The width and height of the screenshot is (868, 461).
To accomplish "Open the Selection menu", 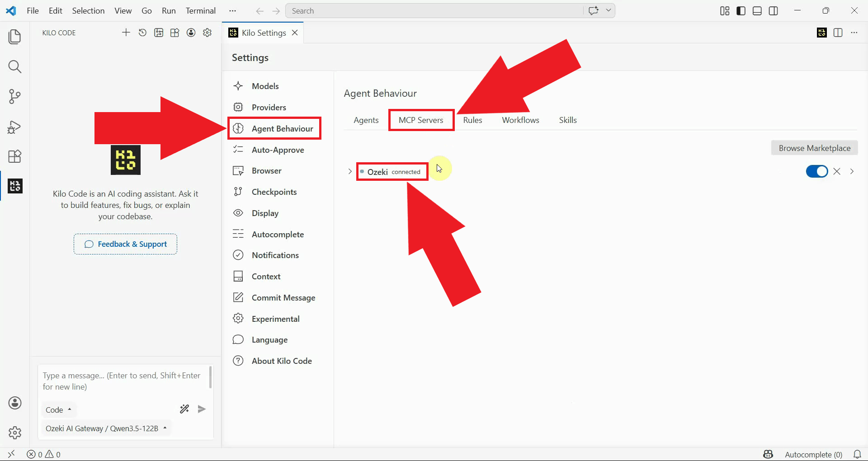I will click(x=88, y=11).
